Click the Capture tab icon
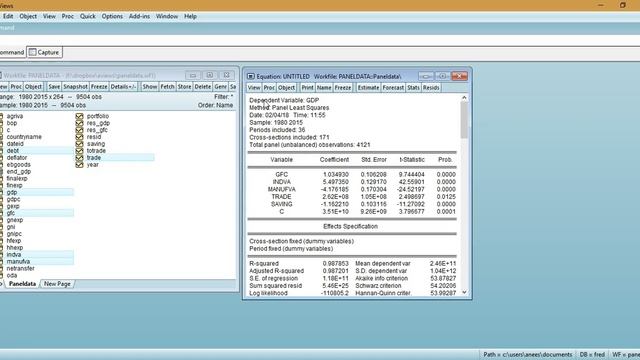640x360 pixels. click(33, 52)
